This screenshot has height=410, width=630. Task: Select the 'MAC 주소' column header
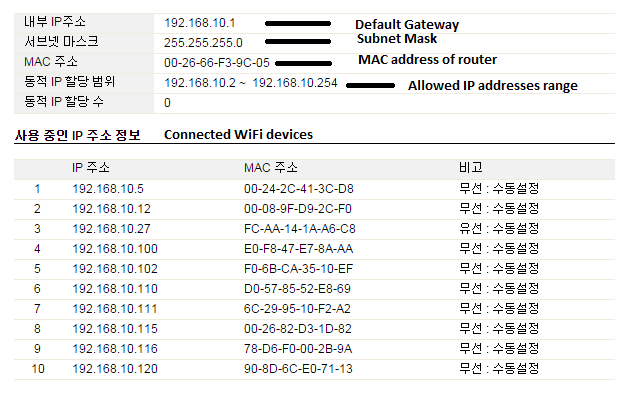click(x=271, y=167)
